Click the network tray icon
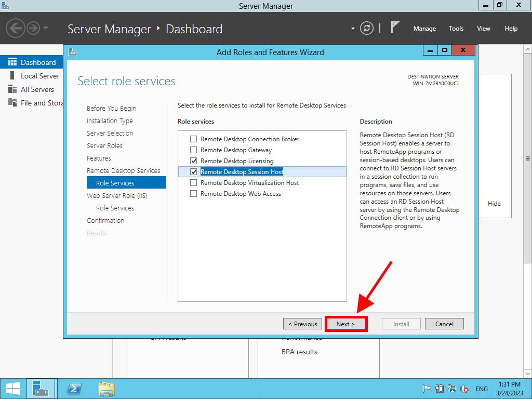 (x=451, y=389)
